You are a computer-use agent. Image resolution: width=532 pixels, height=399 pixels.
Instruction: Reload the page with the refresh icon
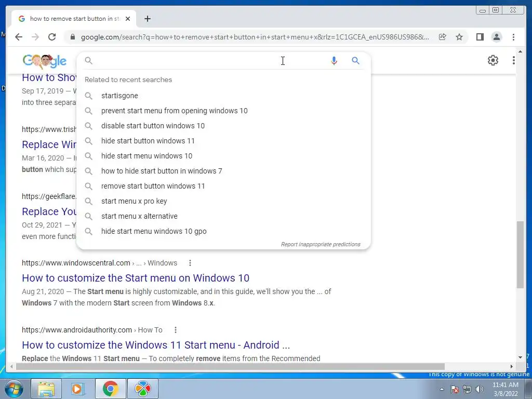(52, 37)
